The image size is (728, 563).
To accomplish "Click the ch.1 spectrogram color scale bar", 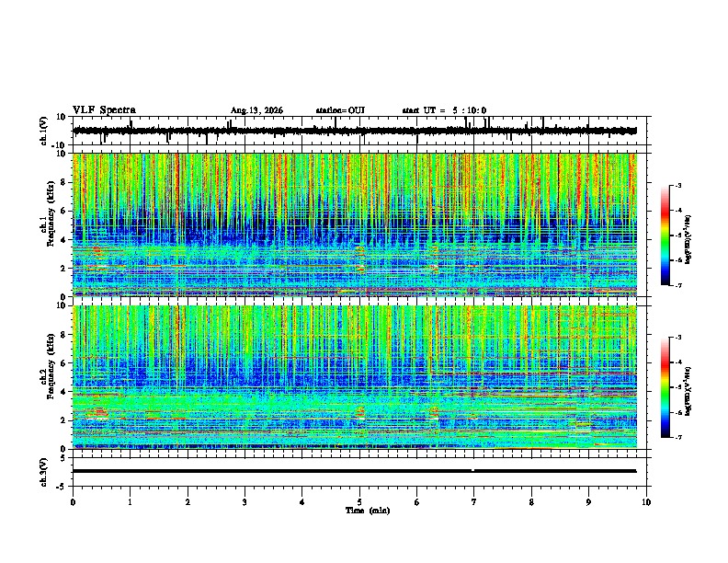I will click(665, 235).
